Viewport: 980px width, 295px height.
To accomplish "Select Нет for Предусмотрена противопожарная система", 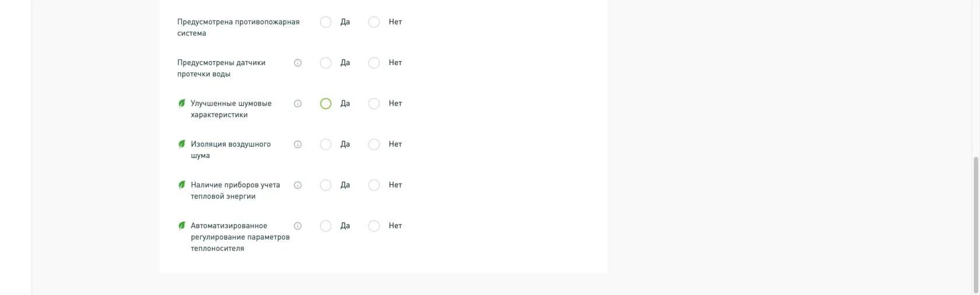I will (374, 22).
